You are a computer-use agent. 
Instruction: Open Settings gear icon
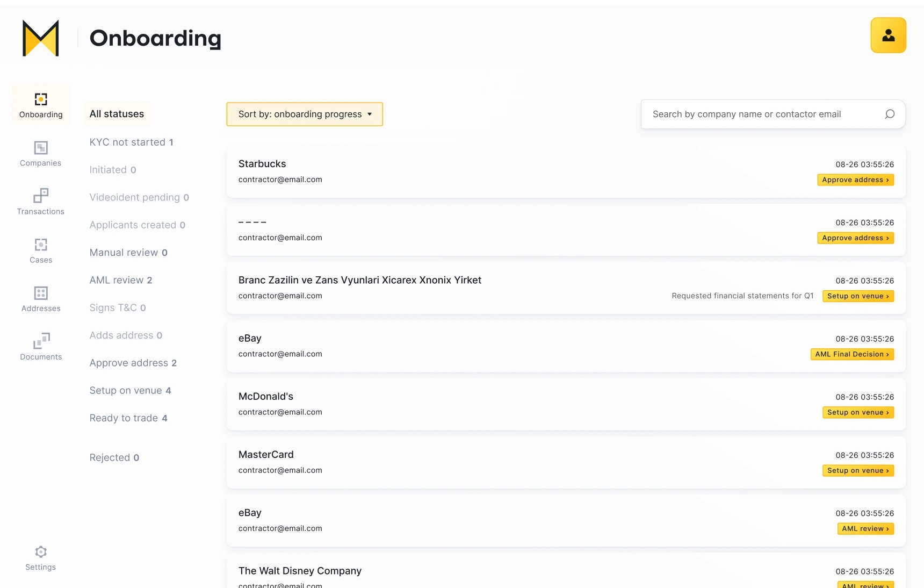point(41,553)
